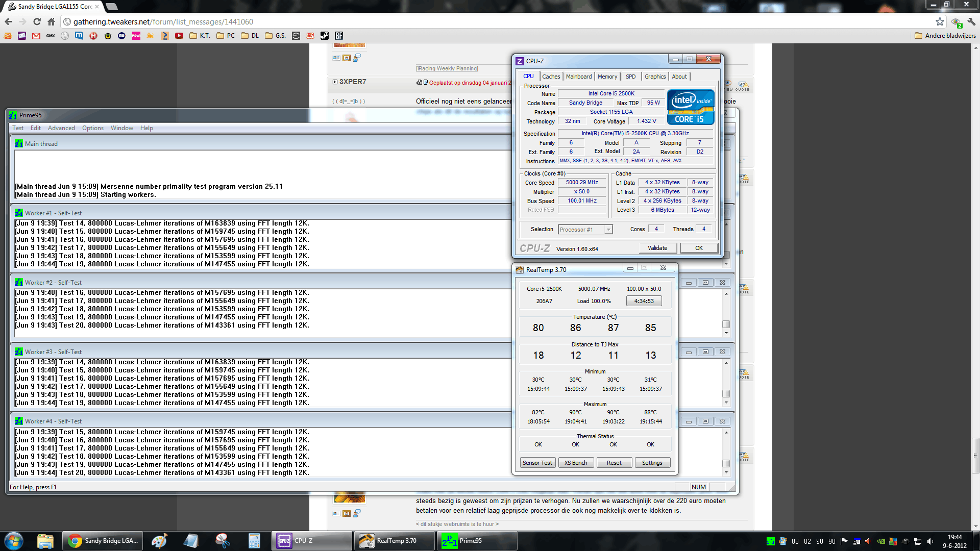The height and width of the screenshot is (551, 980).
Task: Open the Action Center flag icon
Action: click(844, 541)
